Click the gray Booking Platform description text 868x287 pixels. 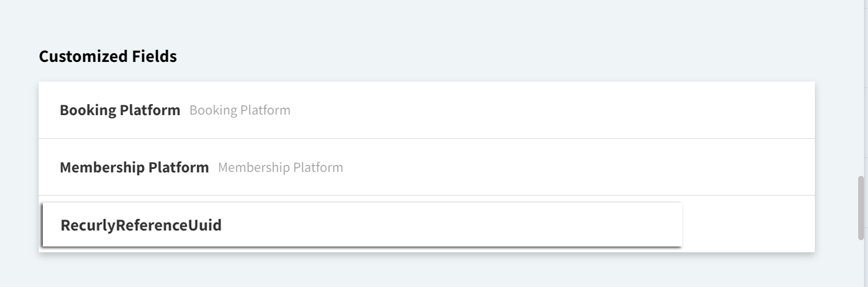(240, 110)
